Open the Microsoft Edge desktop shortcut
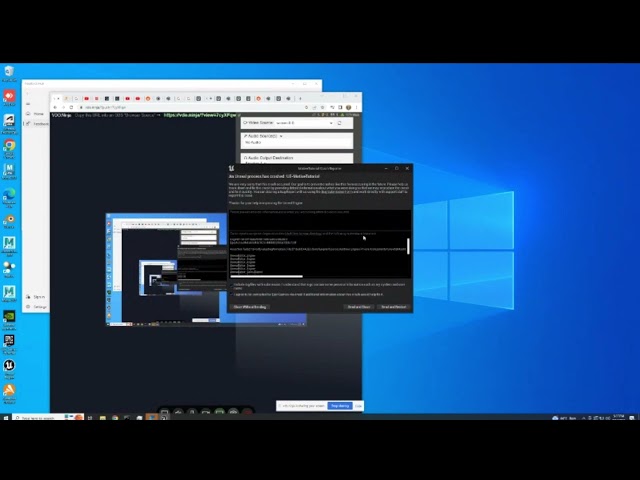The height and width of the screenshot is (480, 640). pyautogui.click(x=9, y=197)
